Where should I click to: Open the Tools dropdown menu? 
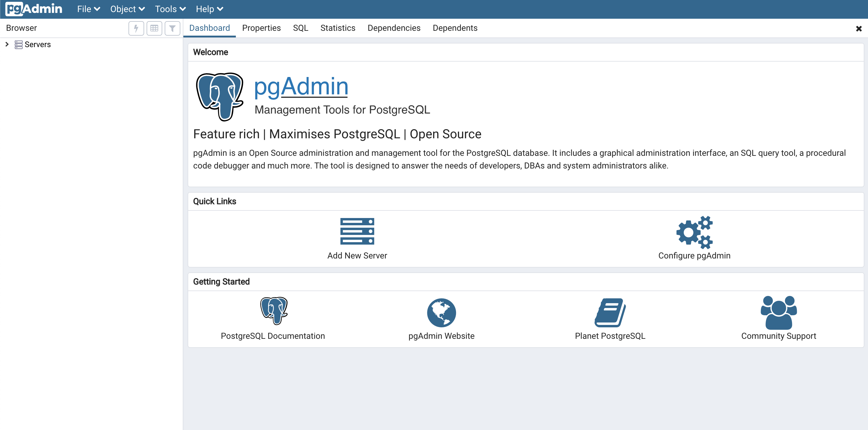pyautogui.click(x=170, y=9)
